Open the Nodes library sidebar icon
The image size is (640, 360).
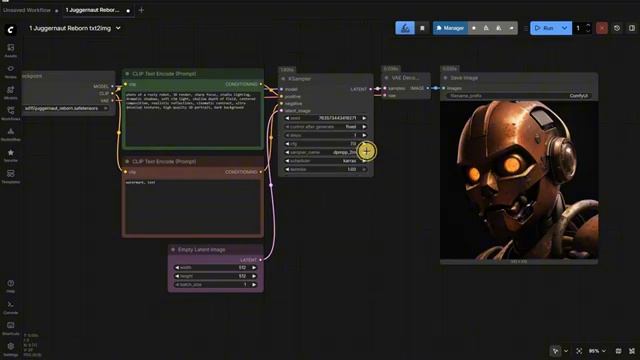pos(11,71)
